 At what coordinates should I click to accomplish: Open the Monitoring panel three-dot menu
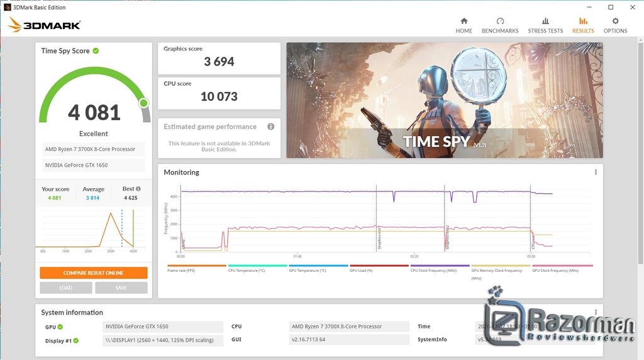[x=596, y=172]
